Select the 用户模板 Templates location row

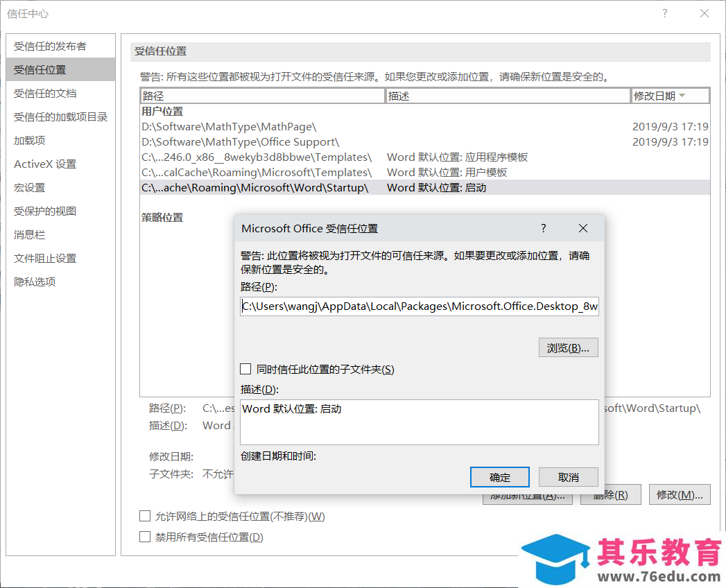tap(424, 172)
